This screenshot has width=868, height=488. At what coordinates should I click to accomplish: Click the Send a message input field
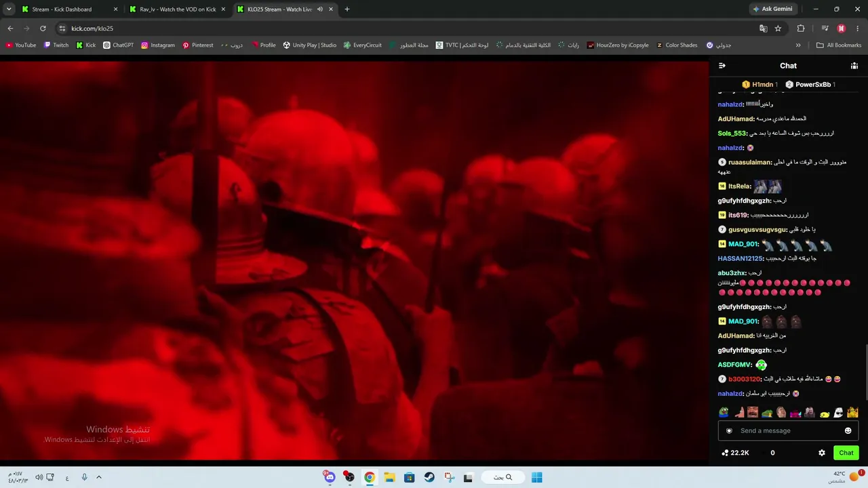tap(788, 430)
